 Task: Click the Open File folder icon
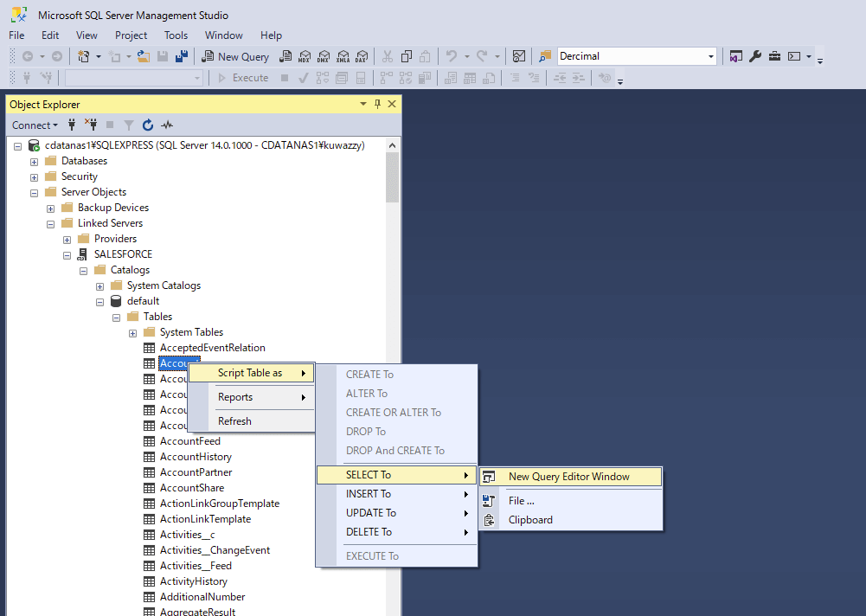click(144, 56)
